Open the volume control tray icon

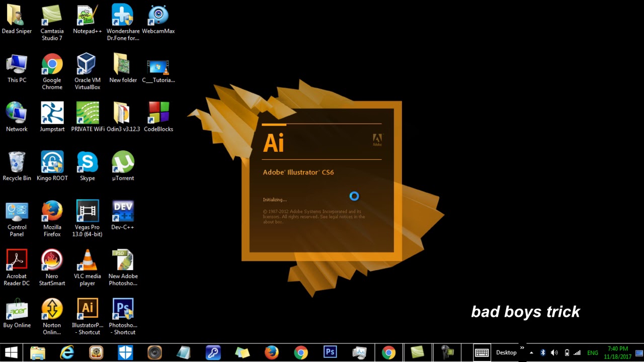554,353
